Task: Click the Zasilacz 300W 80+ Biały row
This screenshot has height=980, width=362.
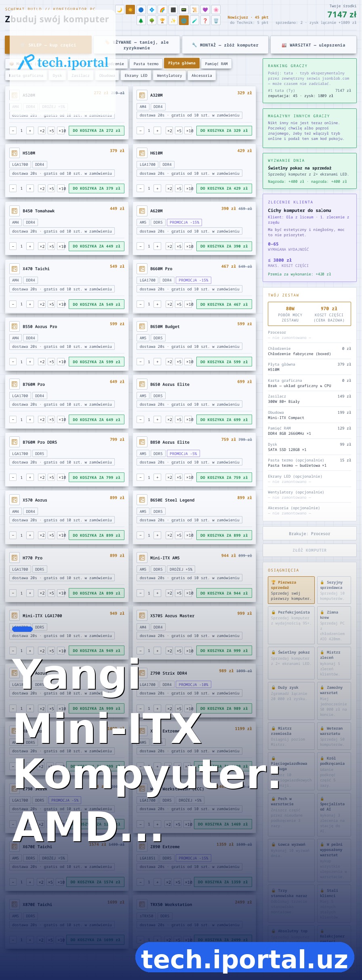Action: (309, 399)
